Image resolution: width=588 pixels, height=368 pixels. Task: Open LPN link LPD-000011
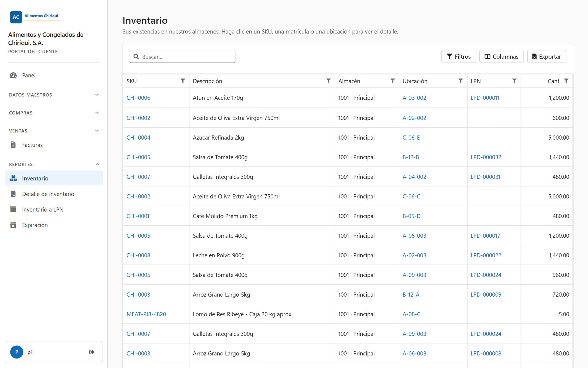(485, 98)
